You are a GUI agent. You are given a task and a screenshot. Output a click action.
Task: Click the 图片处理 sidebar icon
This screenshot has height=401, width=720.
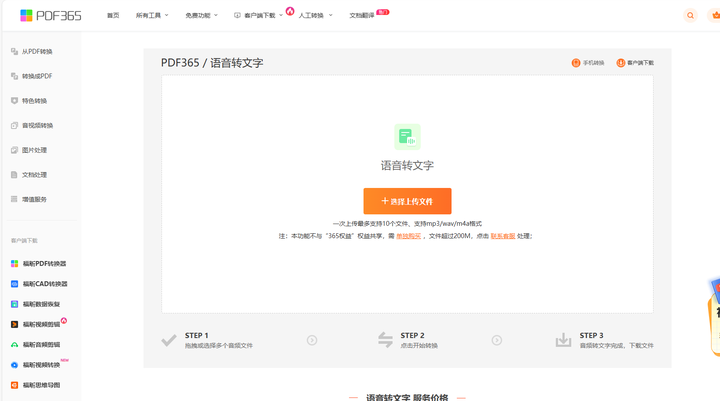click(x=14, y=150)
